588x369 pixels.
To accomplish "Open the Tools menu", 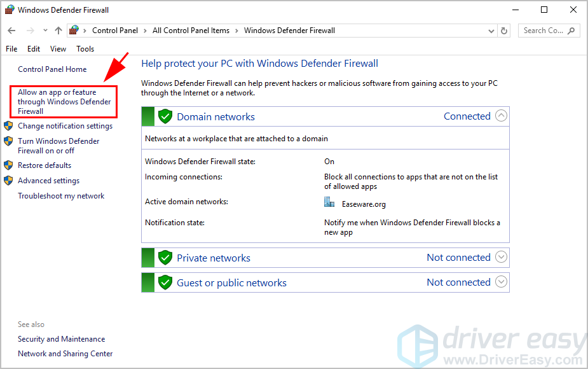I will pos(85,49).
